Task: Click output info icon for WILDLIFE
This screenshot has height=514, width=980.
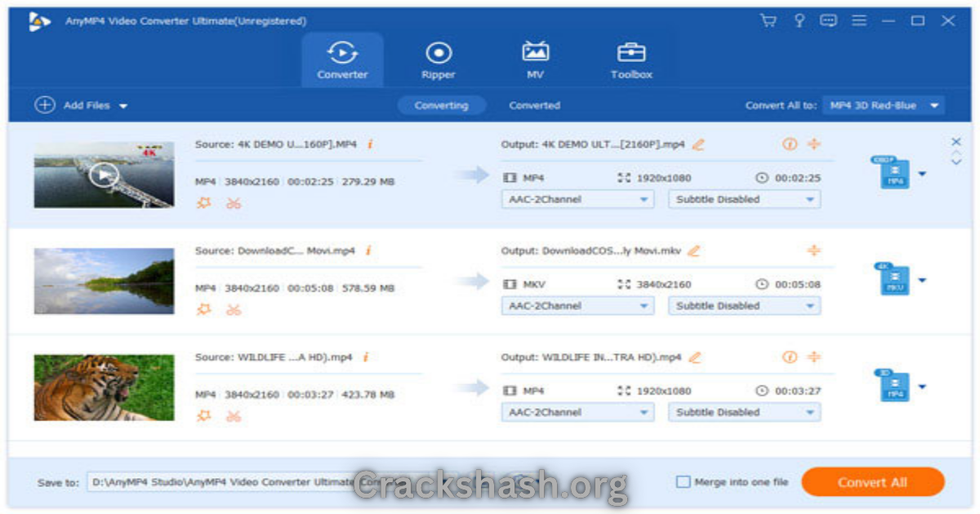Action: coord(789,357)
